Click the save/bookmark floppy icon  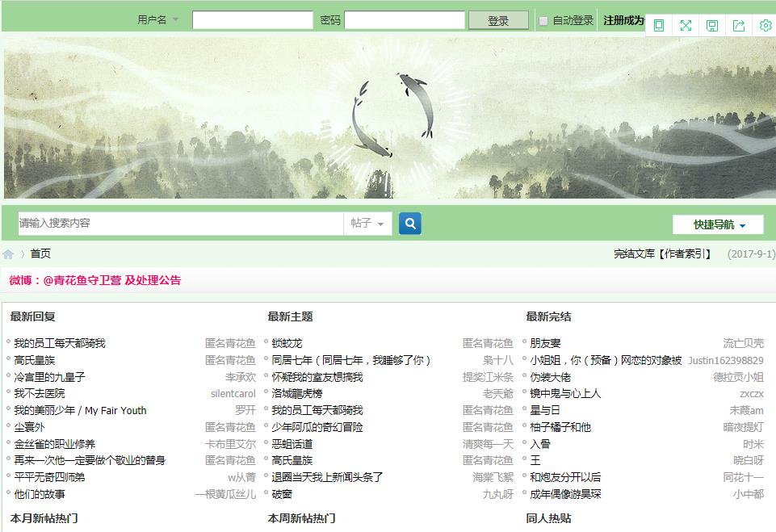711,25
